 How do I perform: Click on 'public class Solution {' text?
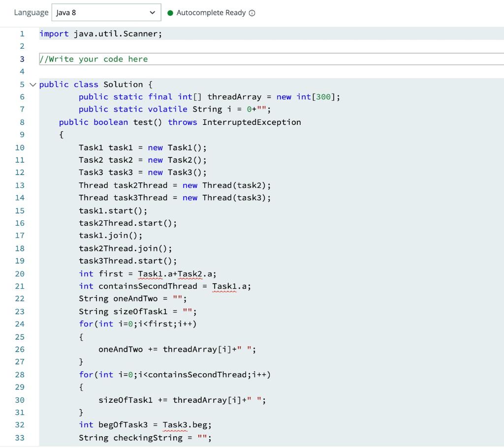pyautogui.click(x=96, y=85)
